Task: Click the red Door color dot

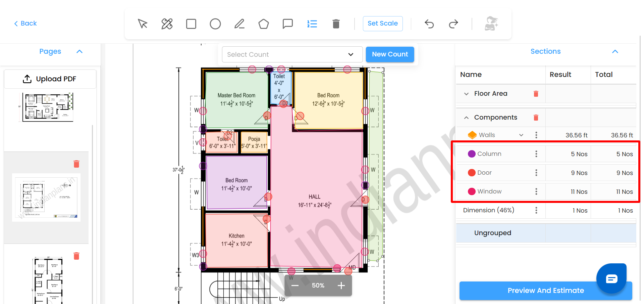Action: (x=472, y=173)
